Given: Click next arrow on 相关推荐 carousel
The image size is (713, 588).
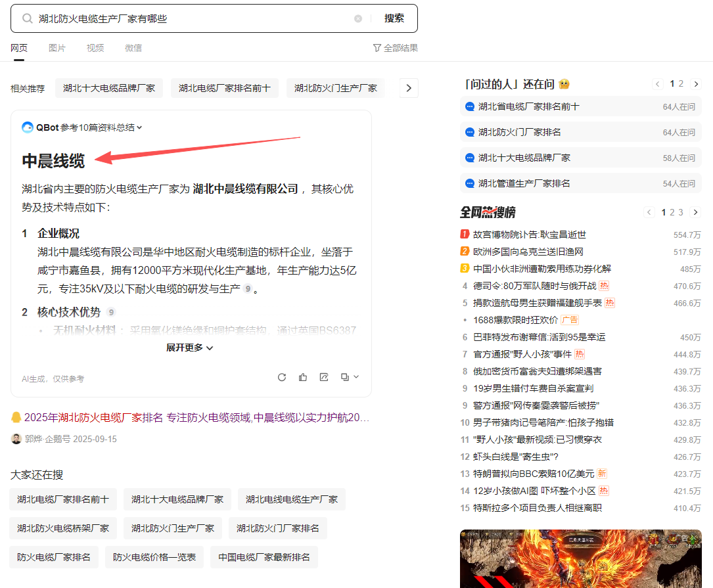Looking at the screenshot, I should click(x=409, y=87).
